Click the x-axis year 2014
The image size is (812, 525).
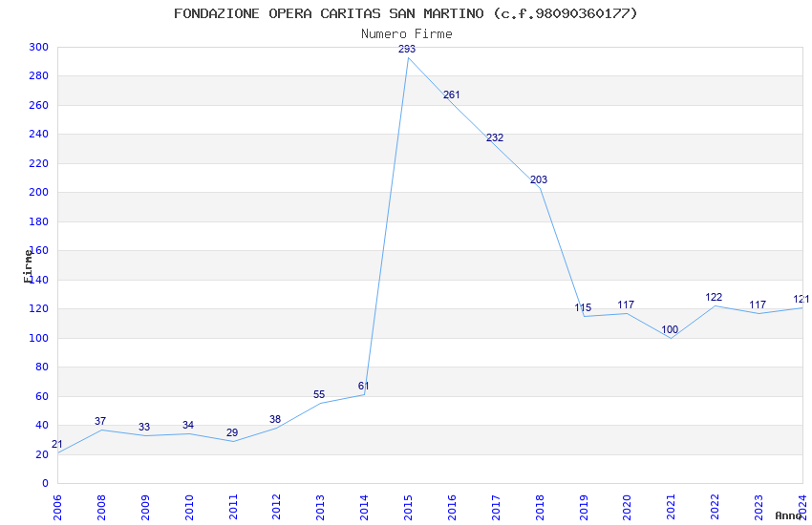tap(364, 508)
